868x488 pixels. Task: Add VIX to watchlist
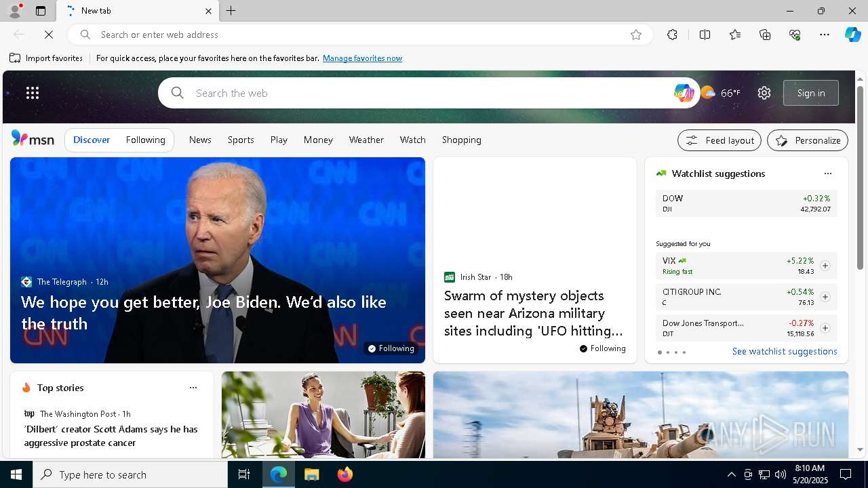[825, 266]
